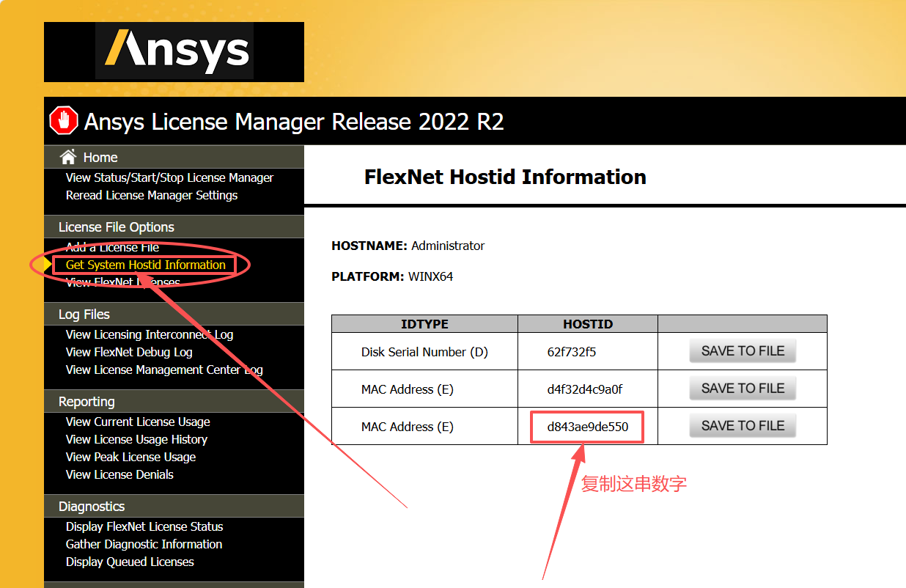
Task: View Peak License Usage report
Action: coord(130,457)
